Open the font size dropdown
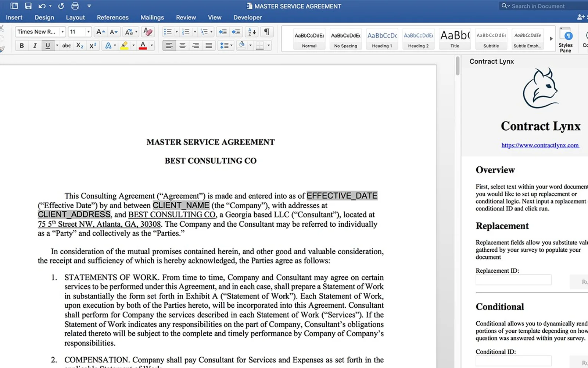 [89, 32]
